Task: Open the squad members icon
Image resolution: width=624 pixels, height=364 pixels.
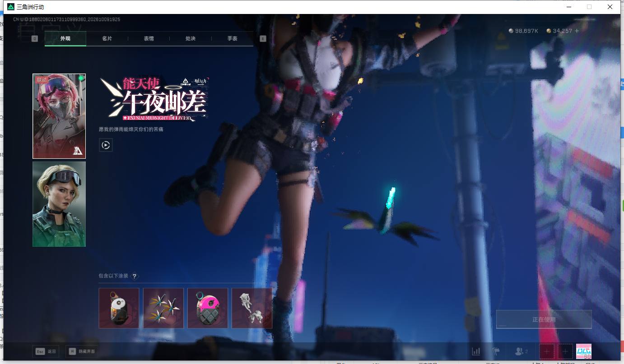Action: click(522, 351)
